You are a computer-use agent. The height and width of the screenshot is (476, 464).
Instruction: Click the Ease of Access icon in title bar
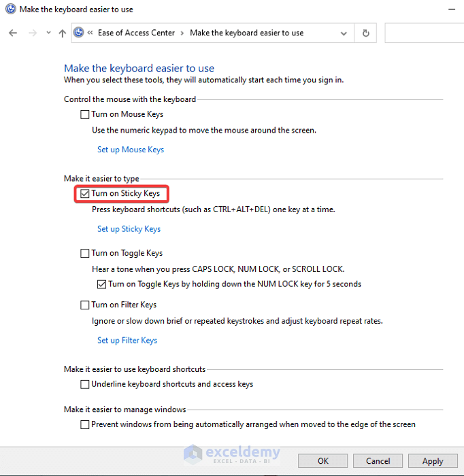point(11,9)
